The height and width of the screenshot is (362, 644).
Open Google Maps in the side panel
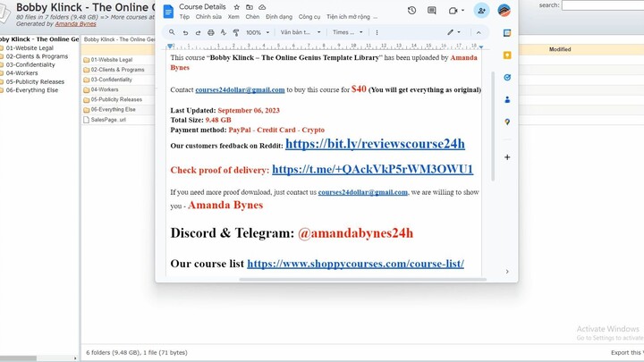click(x=507, y=122)
